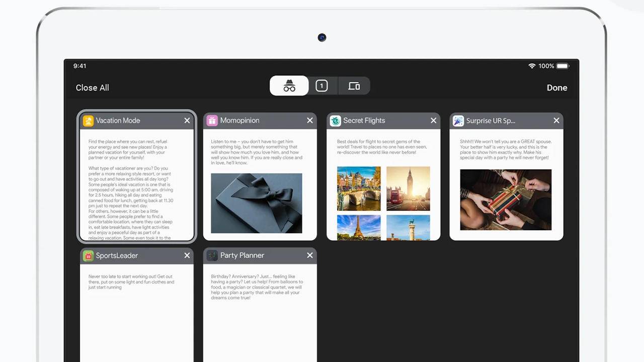Click the SportsLeader favicon
The height and width of the screenshot is (362, 644).
pyautogui.click(x=88, y=255)
